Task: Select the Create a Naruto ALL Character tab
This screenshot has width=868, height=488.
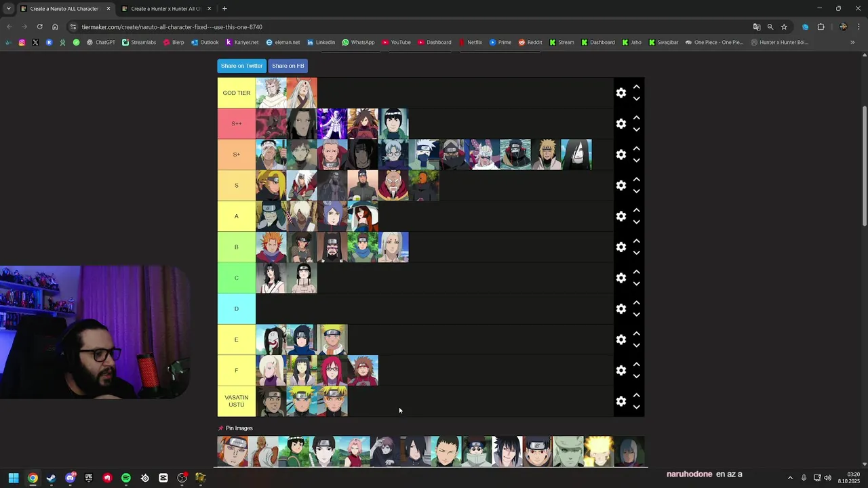Action: pyautogui.click(x=64, y=9)
